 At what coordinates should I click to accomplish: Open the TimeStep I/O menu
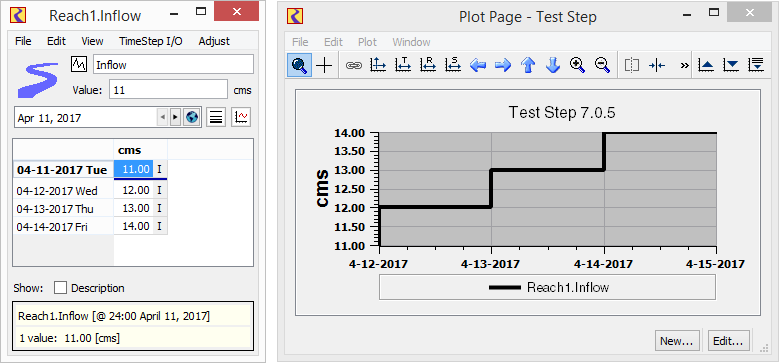pos(151,41)
